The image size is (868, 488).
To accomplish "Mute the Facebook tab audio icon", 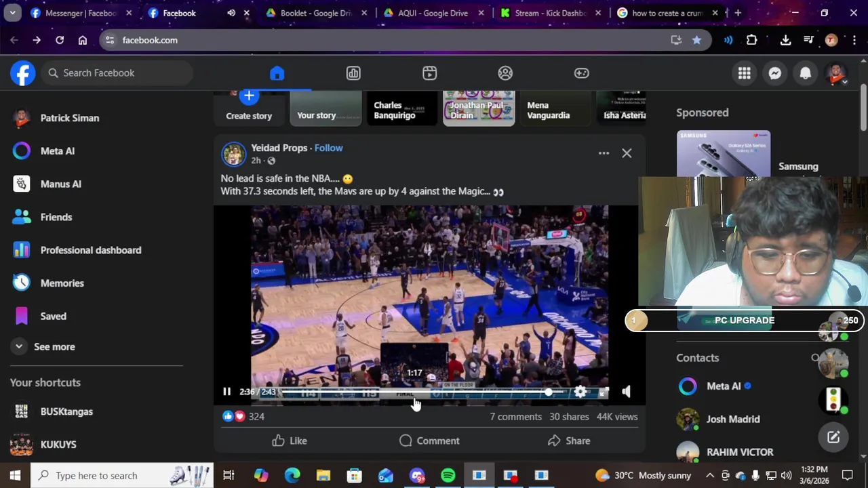I will click(231, 13).
